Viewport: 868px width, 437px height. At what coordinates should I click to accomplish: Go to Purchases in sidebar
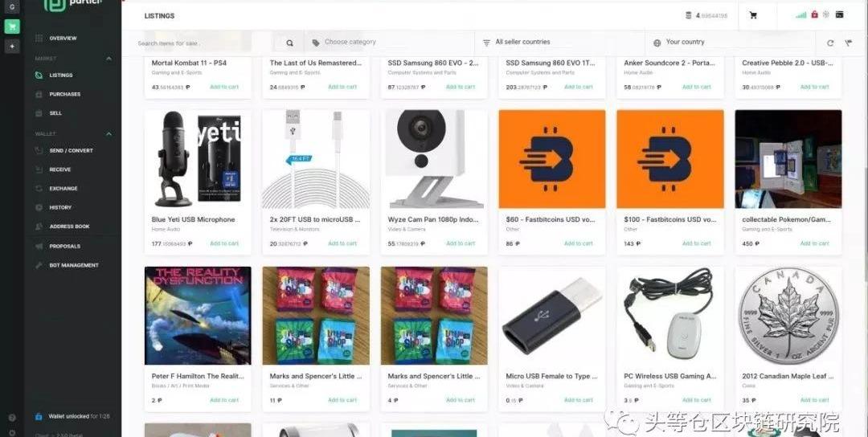click(65, 94)
